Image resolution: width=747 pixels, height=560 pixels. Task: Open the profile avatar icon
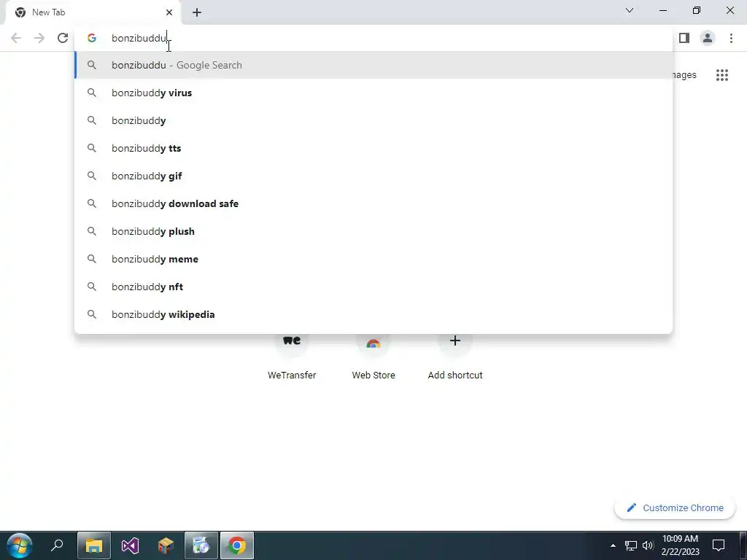point(708,38)
